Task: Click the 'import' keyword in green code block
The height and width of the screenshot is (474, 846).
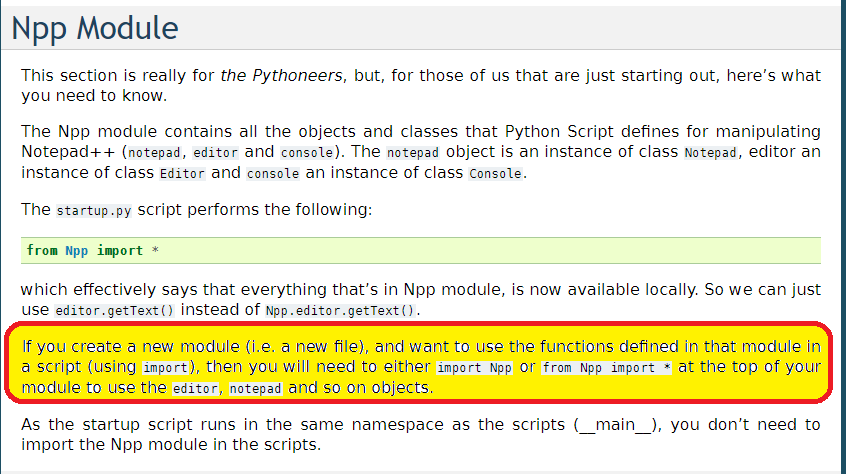Action: 120,251
